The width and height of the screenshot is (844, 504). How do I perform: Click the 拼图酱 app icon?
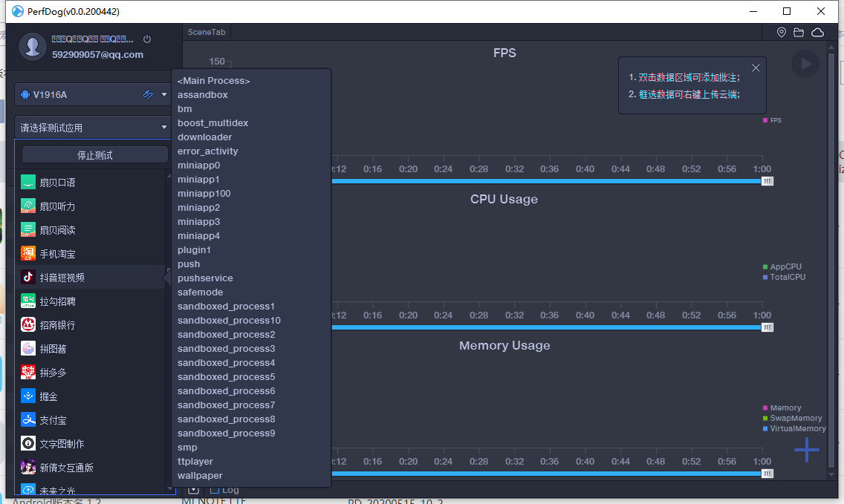coord(28,349)
